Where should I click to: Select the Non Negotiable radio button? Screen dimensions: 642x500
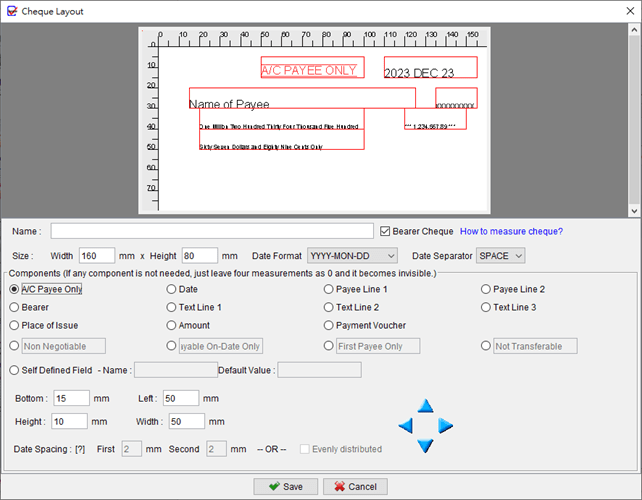pyautogui.click(x=14, y=346)
